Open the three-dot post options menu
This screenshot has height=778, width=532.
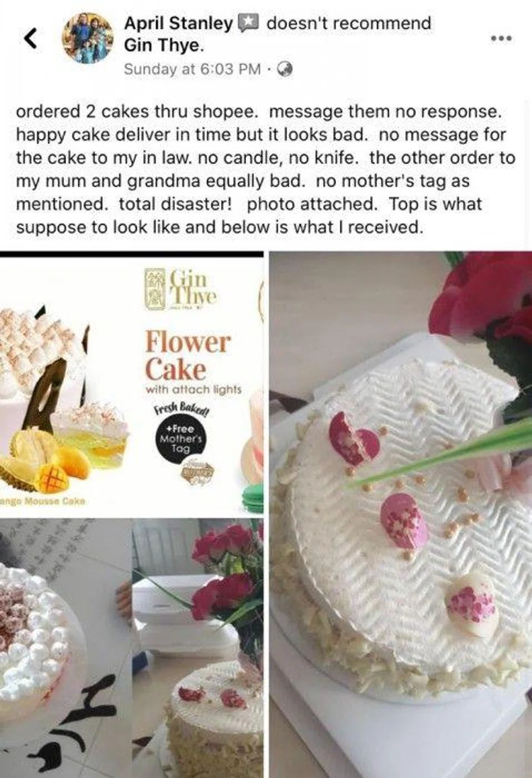pos(502,38)
